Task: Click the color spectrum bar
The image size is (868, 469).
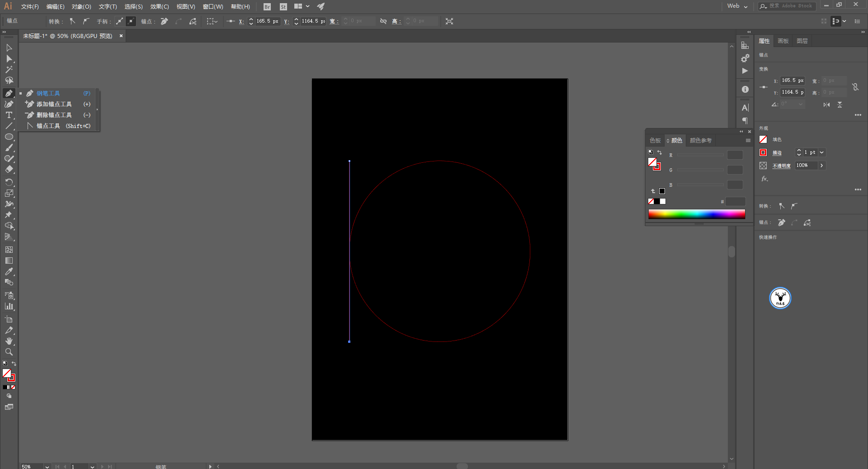Action: click(x=696, y=214)
